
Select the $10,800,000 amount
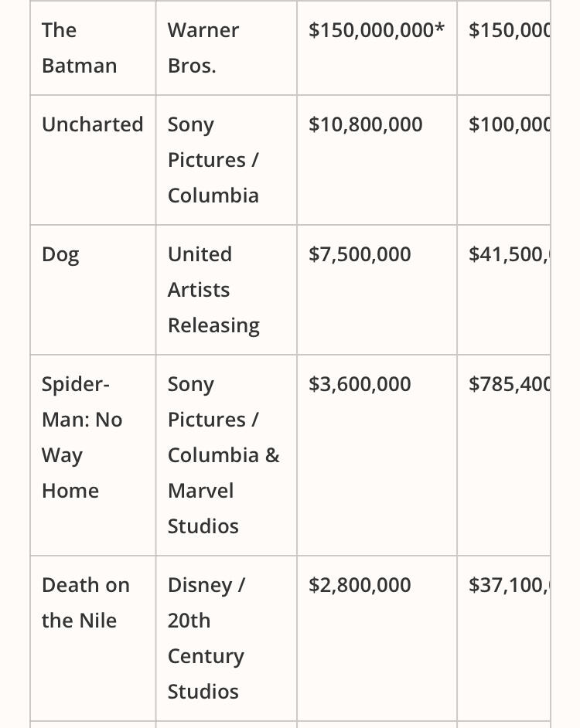click(x=365, y=124)
